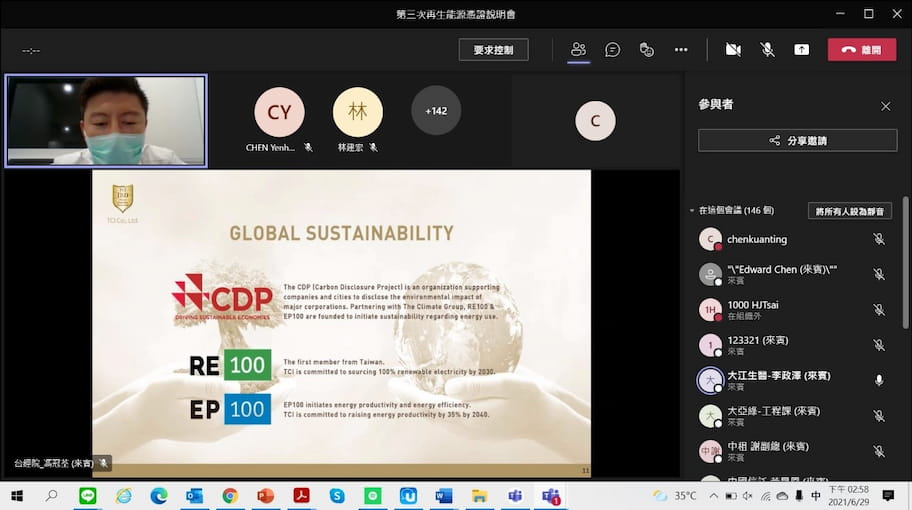Click the mic icon beside 1000 HJTsai
This screenshot has height=510, width=912.
point(879,310)
